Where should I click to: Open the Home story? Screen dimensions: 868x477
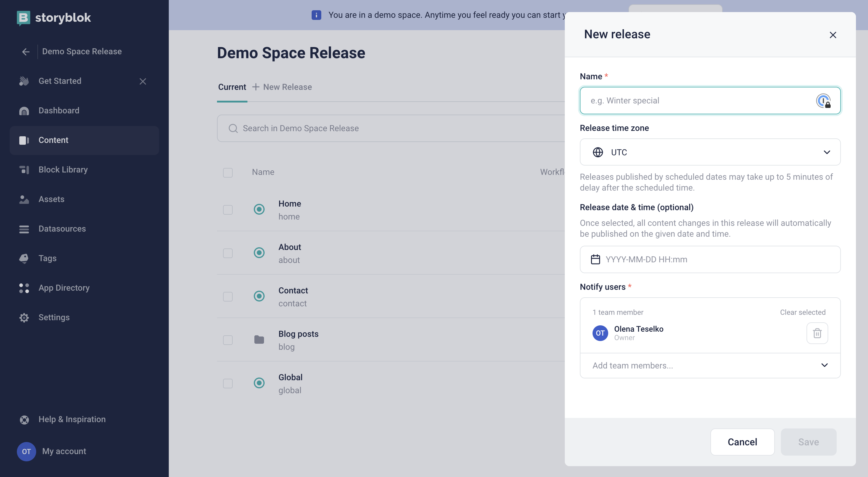pos(290,204)
